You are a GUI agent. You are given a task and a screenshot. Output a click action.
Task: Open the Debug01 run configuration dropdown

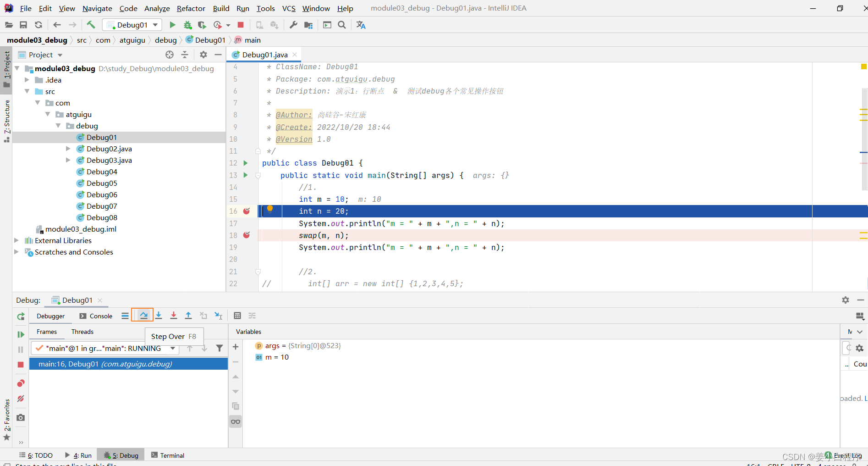click(x=132, y=25)
